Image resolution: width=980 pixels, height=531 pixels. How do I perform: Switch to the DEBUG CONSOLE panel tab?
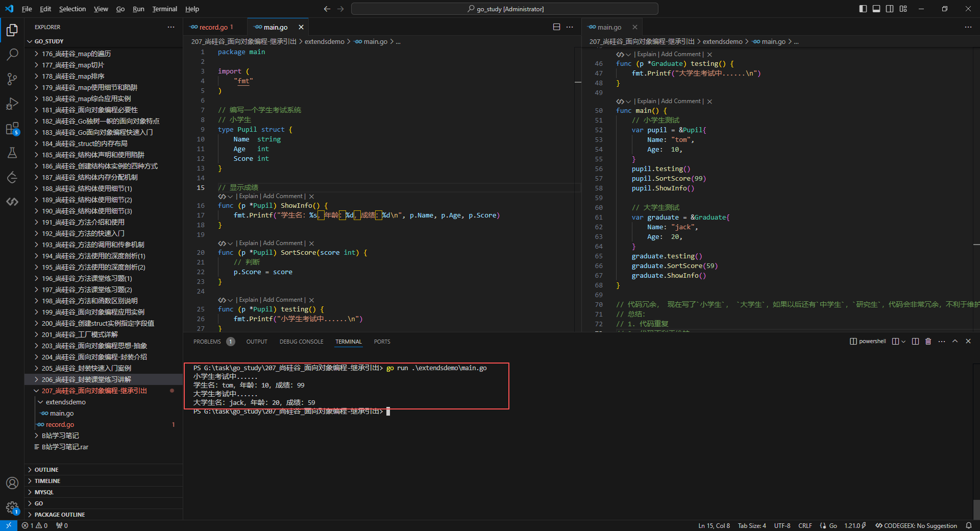tap(301, 342)
